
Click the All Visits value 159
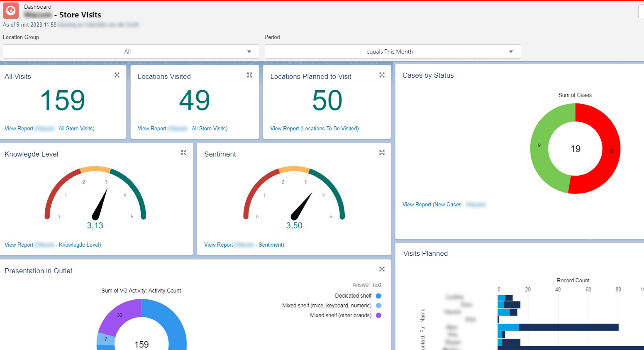63,100
